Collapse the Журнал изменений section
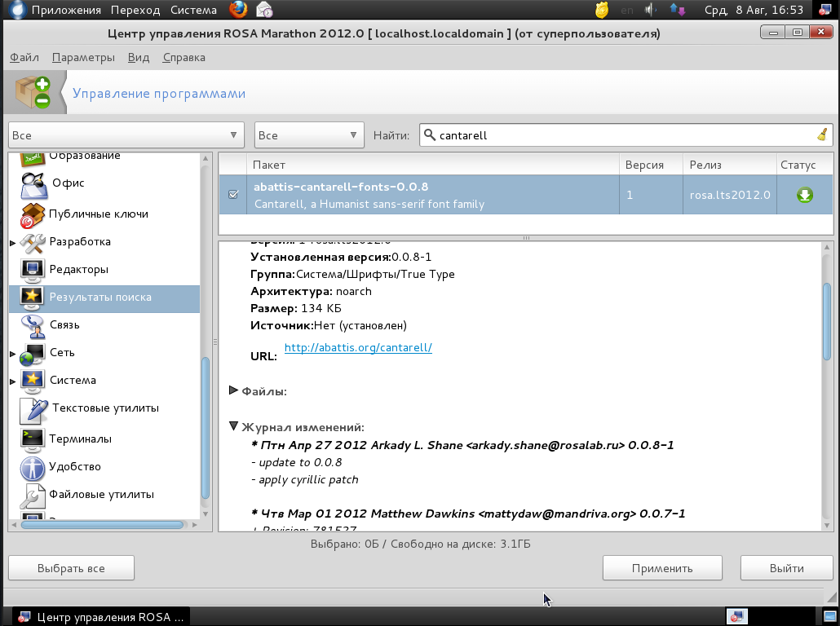 click(233, 426)
